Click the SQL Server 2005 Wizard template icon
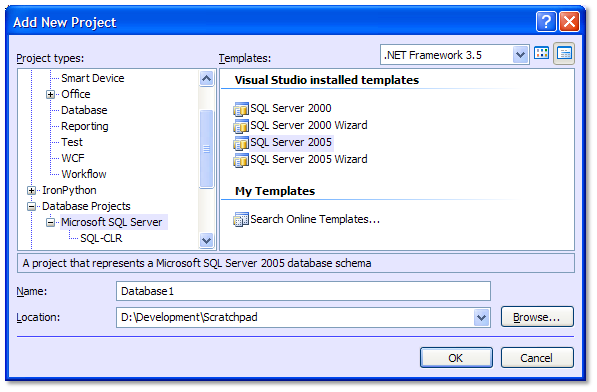Image resolution: width=597 pixels, height=392 pixels. tap(241, 160)
